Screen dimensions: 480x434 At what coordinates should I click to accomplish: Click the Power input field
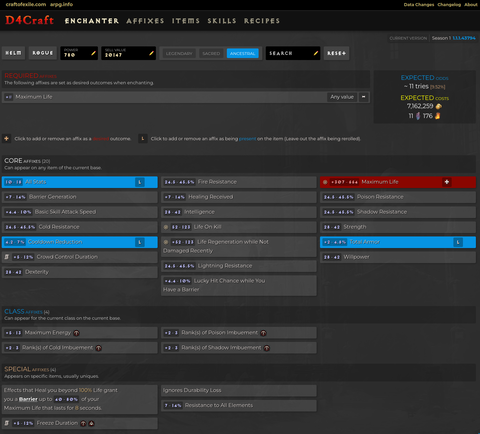pyautogui.click(x=79, y=53)
